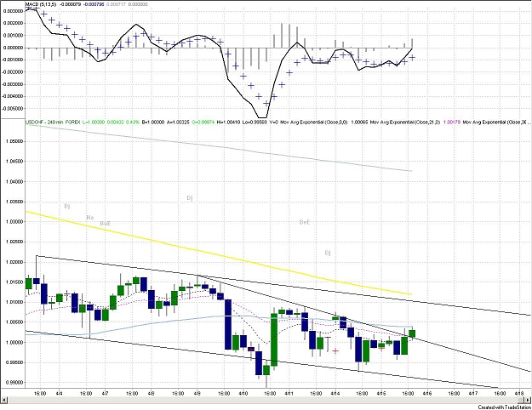This screenshot has width=532, height=410.
Task: Click the 4/18 date on the time axis
Action: pos(519,393)
